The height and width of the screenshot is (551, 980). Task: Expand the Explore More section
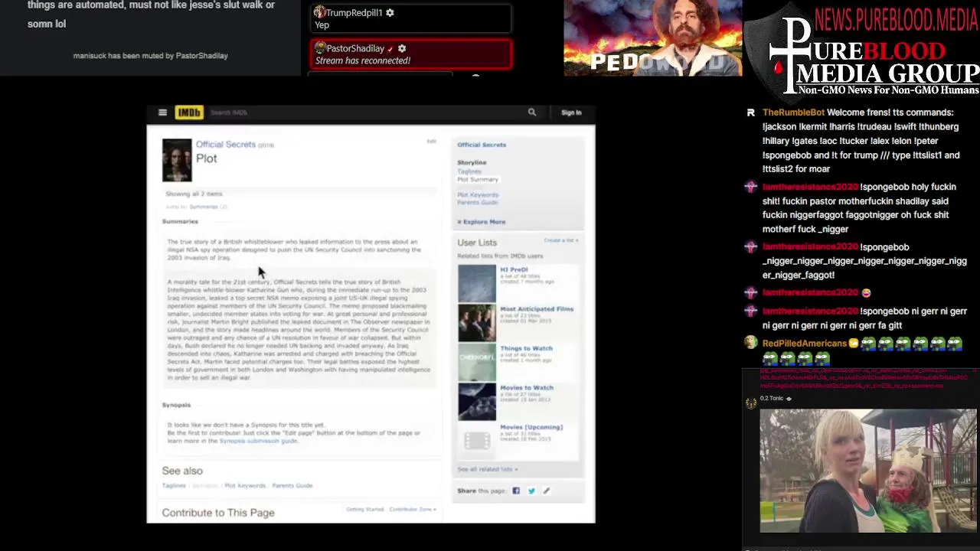coord(482,221)
